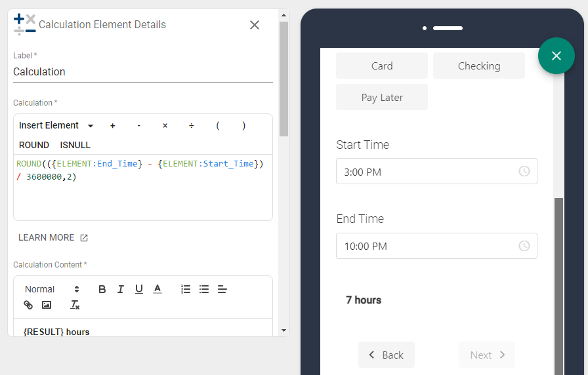588x375 pixels.
Task: Open the Insert Element dropdown
Action: coord(56,125)
